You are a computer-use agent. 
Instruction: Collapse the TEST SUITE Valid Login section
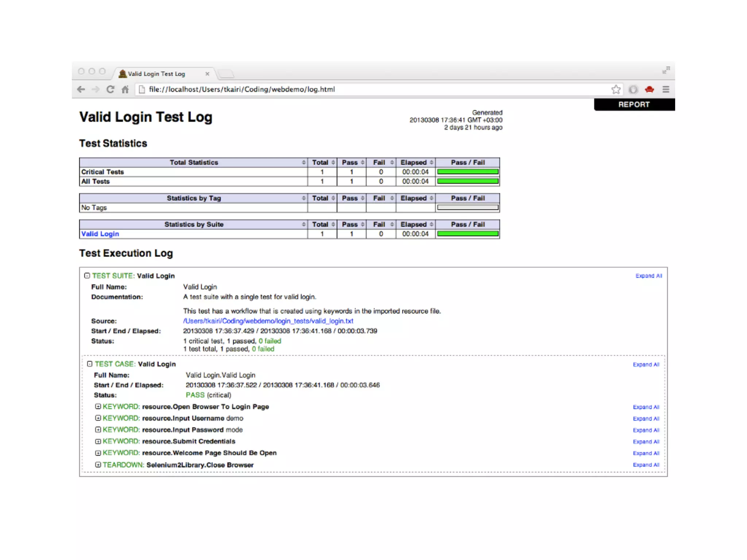pos(87,276)
